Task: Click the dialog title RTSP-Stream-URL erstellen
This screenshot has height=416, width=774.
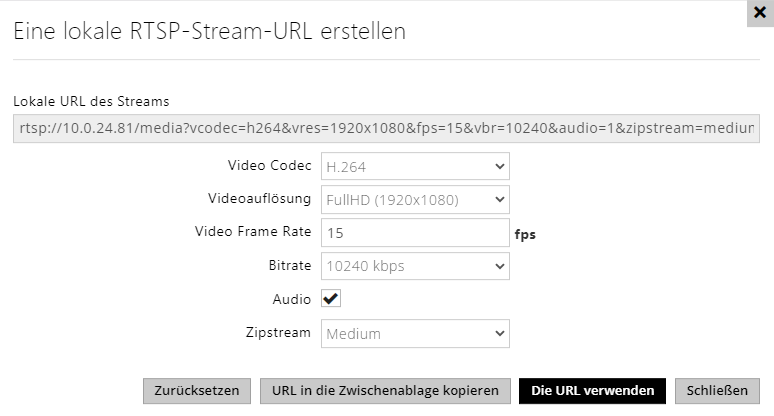Action: (209, 31)
